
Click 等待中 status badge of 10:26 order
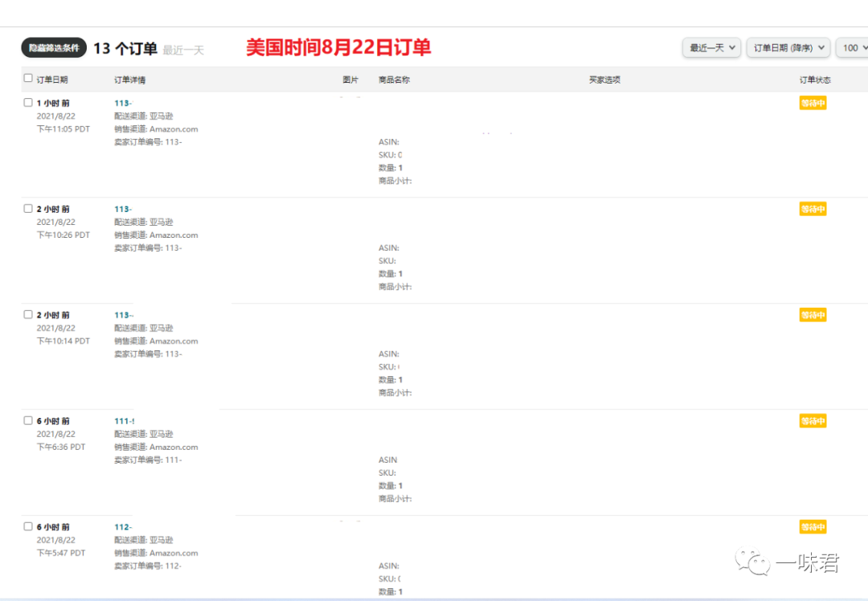[x=813, y=209]
